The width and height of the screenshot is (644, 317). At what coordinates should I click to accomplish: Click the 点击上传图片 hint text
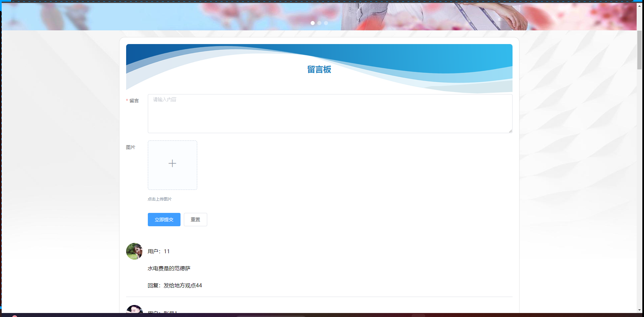159,199
